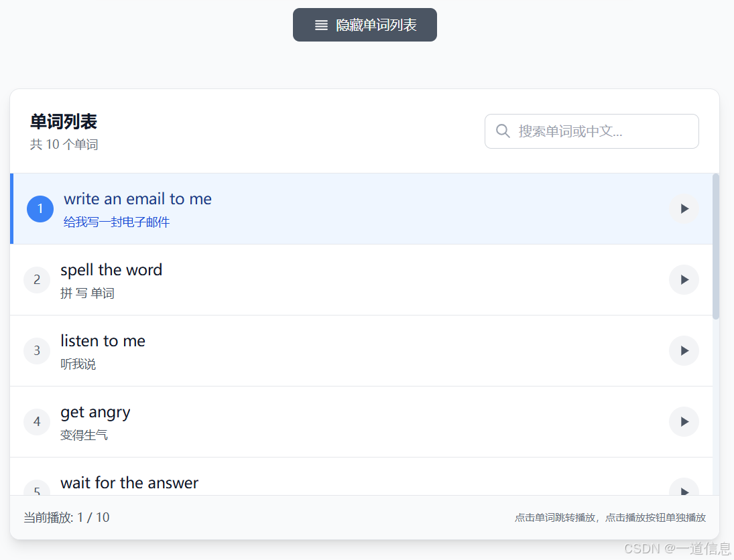The image size is (734, 560).
Task: Click the translation 听我说
Action: pos(78,364)
